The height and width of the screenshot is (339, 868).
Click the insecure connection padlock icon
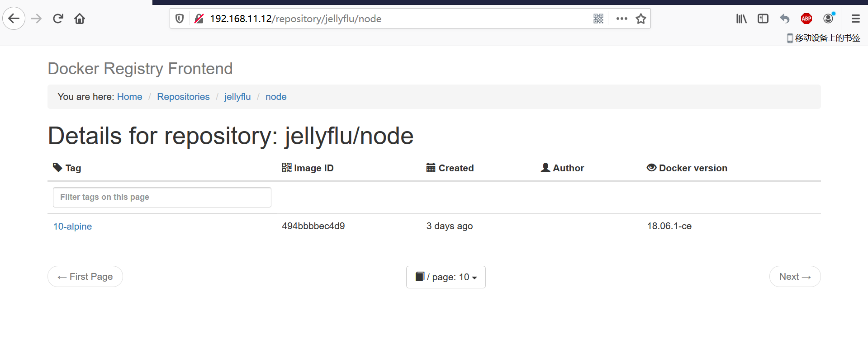199,19
